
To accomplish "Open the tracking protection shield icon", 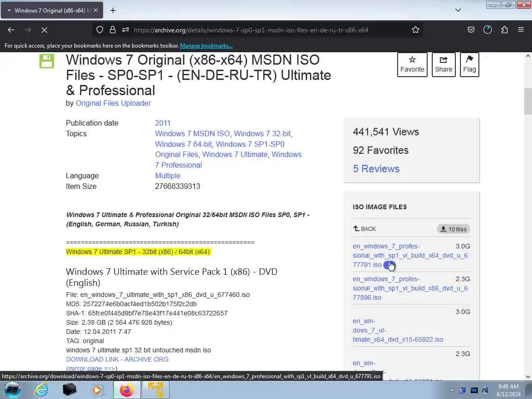I will pyautogui.click(x=99, y=30).
